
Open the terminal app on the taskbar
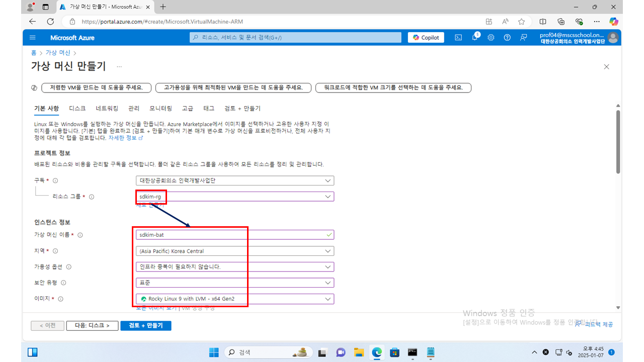(x=413, y=352)
